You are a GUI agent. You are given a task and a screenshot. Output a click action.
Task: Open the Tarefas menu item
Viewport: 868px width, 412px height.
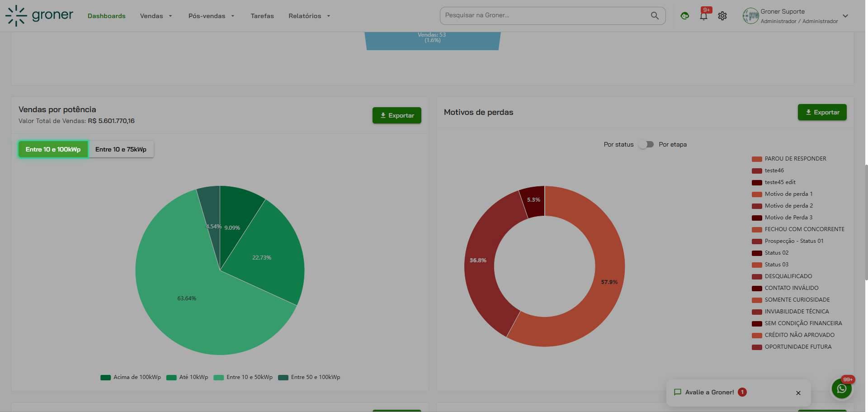[262, 16]
